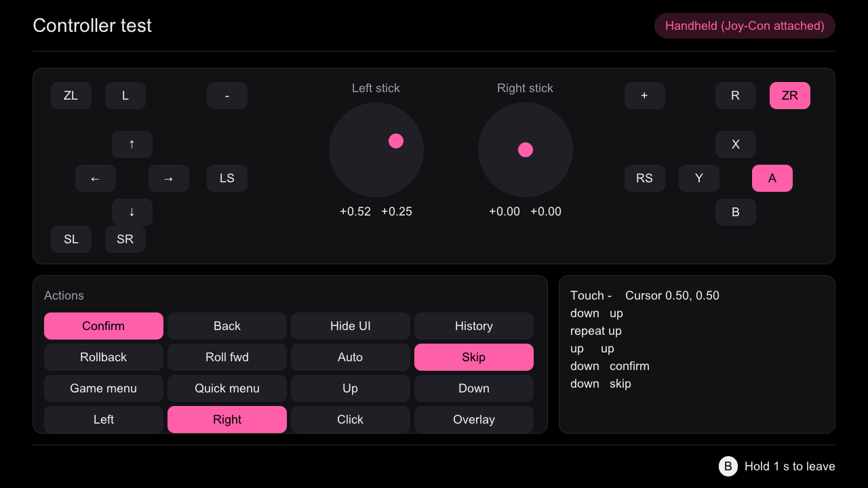
Task: Click the highlighted Skip action
Action: click(x=474, y=357)
